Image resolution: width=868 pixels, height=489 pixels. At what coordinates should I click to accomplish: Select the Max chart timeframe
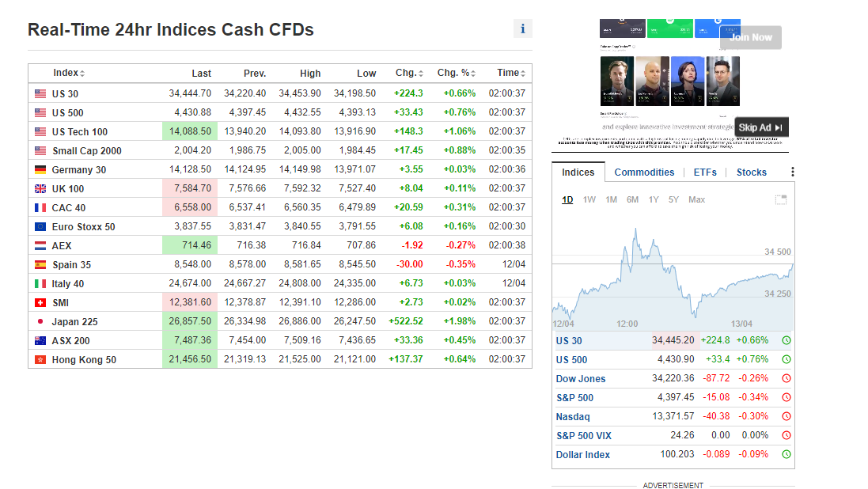[x=696, y=199]
